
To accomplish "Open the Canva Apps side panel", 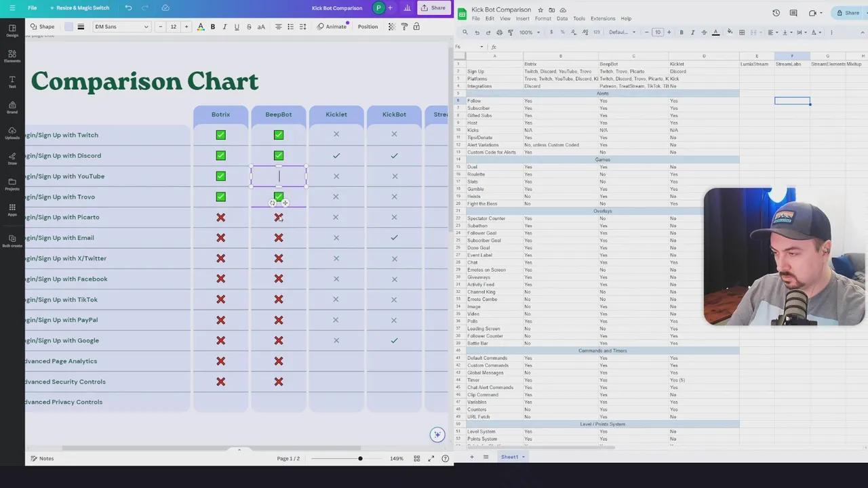I will point(12,210).
